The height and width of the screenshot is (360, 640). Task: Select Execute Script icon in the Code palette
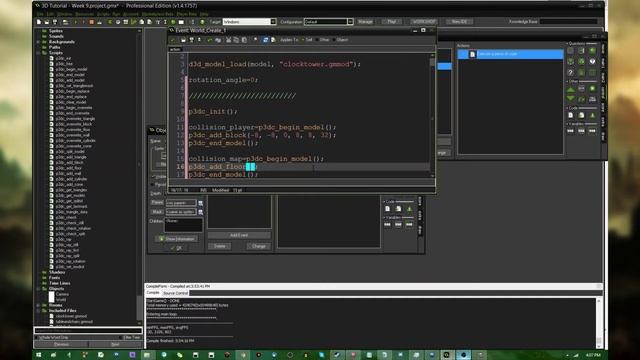581,116
